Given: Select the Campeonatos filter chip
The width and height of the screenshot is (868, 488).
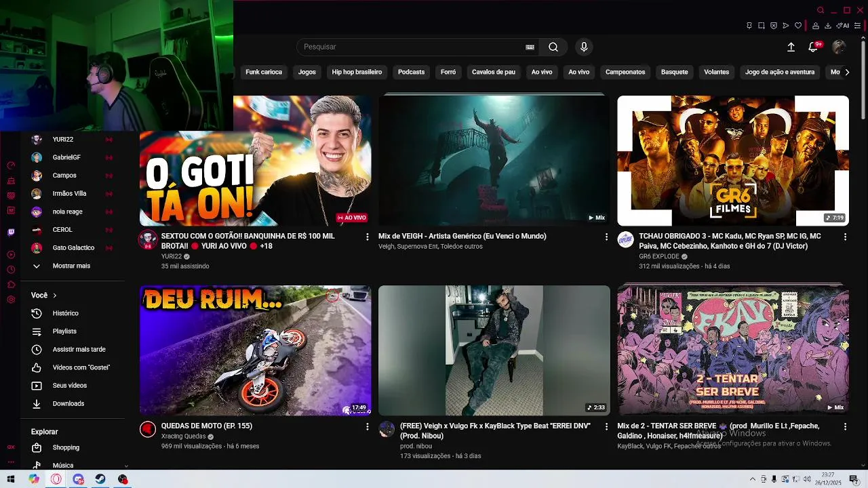Looking at the screenshot, I should click(625, 72).
